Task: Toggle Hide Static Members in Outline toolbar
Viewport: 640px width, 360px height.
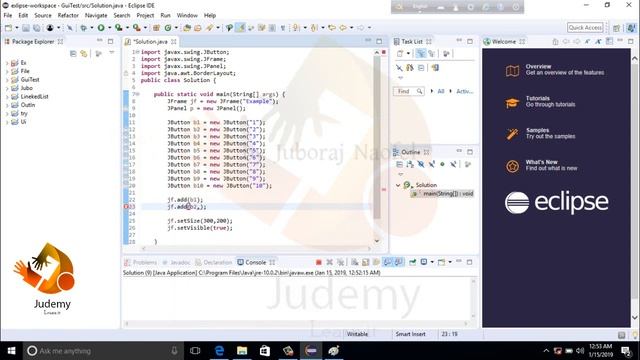Action: click(431, 164)
